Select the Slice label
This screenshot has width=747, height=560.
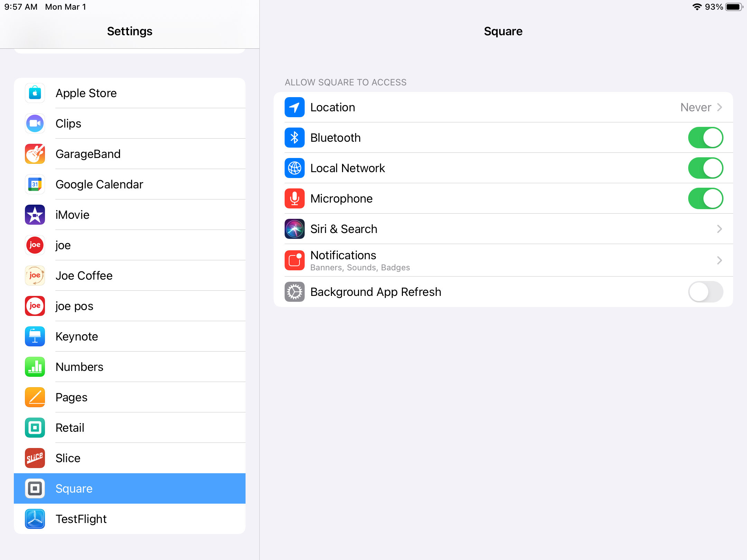pos(68,458)
